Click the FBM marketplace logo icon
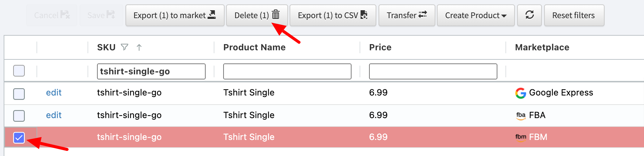This screenshot has width=644, height=156. point(521,137)
